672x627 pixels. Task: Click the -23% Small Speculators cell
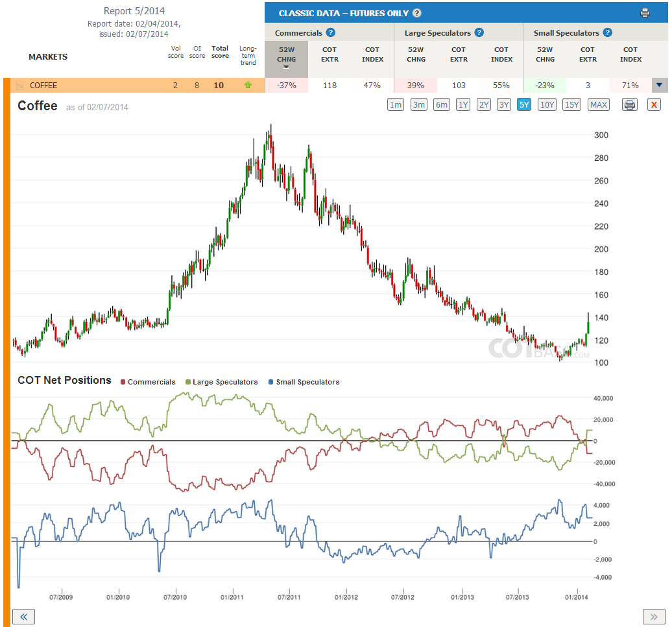pyautogui.click(x=545, y=85)
